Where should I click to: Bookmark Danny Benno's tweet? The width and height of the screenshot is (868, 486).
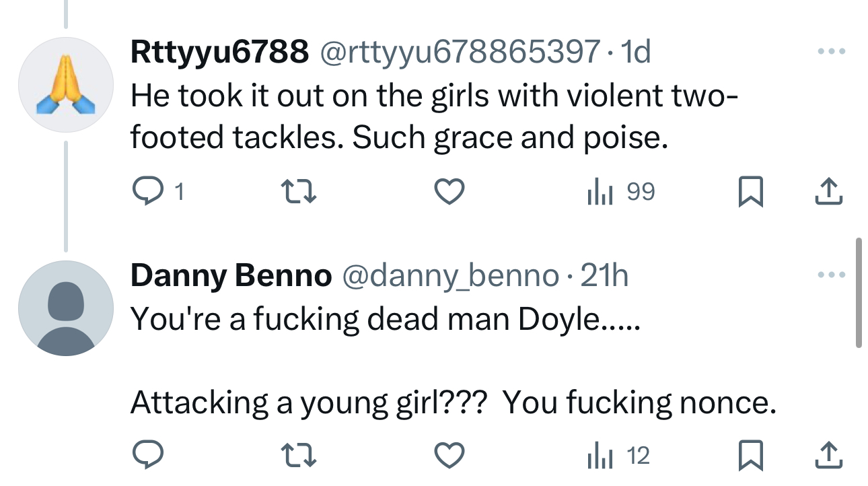(750, 457)
